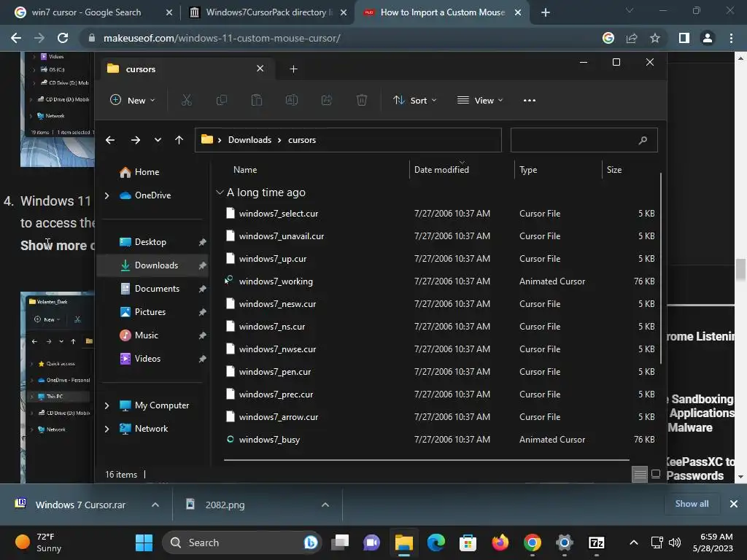Open recent locations dropdown chevron

(x=158, y=140)
